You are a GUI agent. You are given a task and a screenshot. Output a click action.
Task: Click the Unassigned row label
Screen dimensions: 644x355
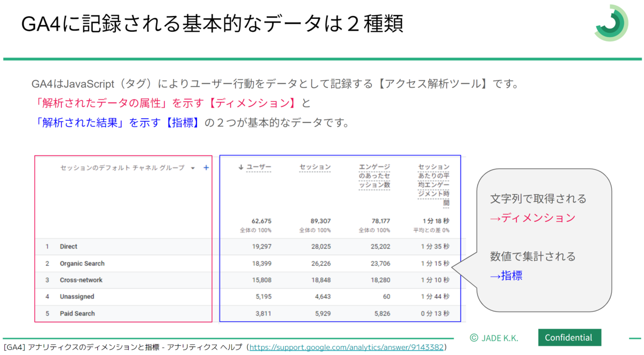click(x=77, y=296)
